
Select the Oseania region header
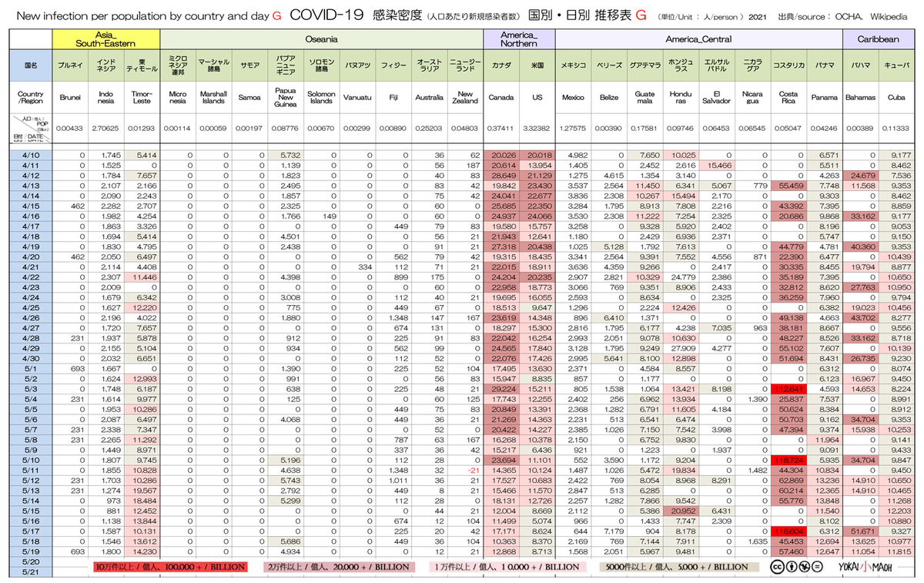321,39
